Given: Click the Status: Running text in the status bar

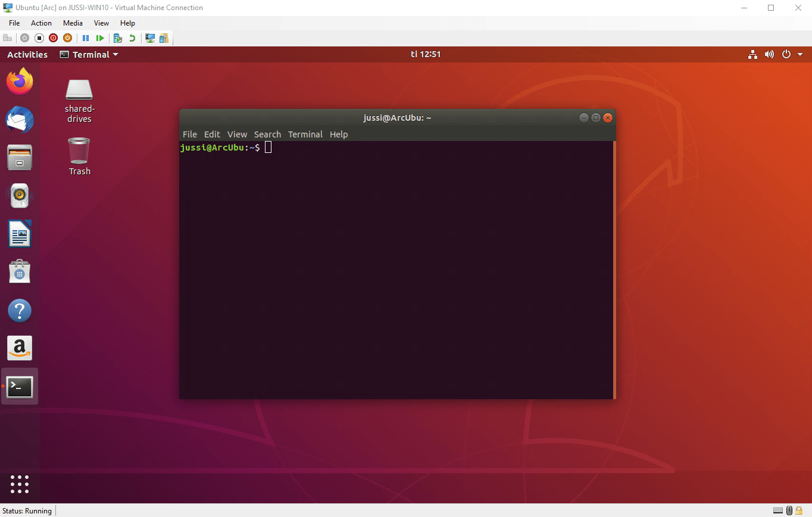Looking at the screenshot, I should click(x=27, y=510).
